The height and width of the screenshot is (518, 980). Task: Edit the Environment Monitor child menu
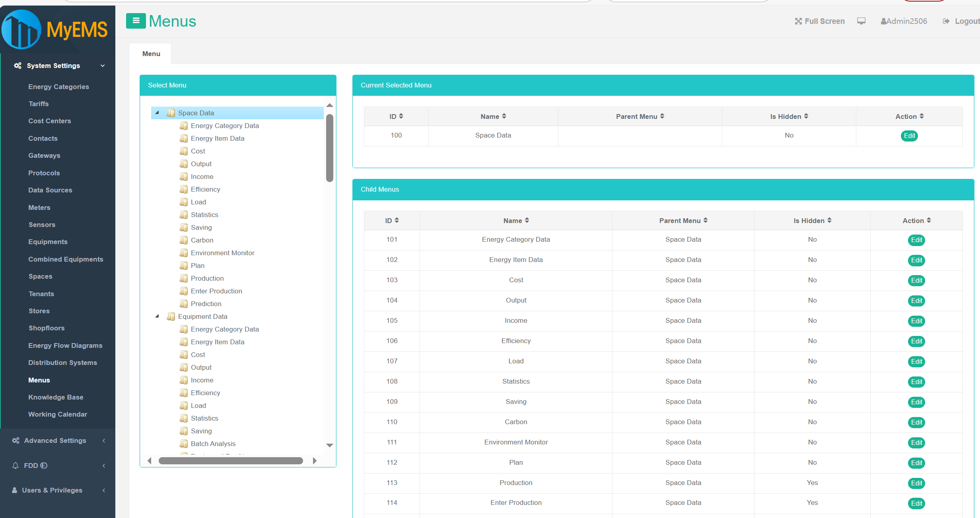[x=916, y=442]
